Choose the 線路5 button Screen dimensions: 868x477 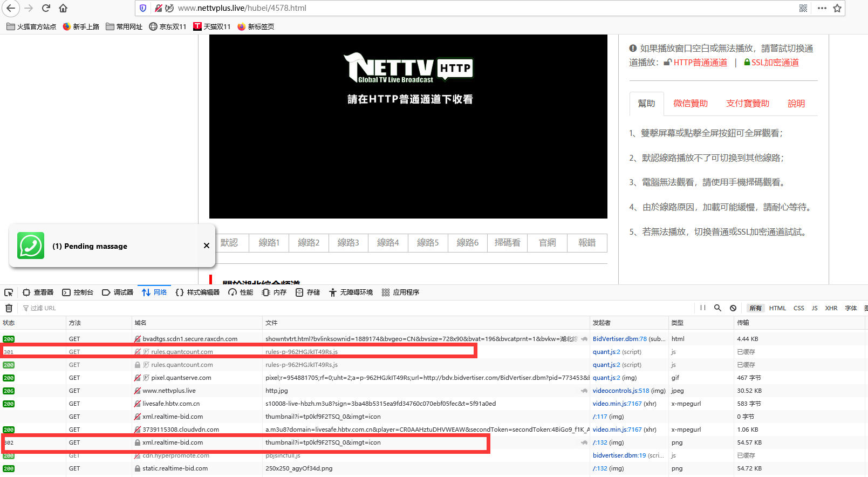tap(428, 243)
